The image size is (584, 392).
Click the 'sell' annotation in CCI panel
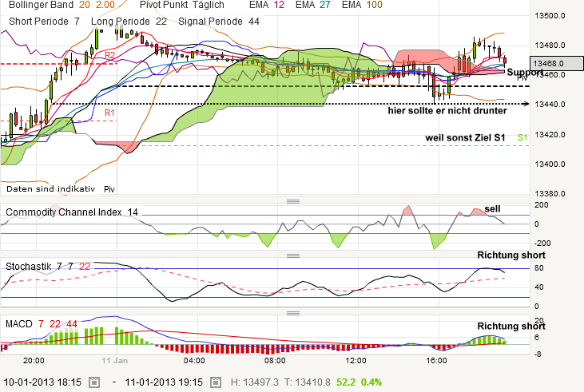(x=492, y=209)
